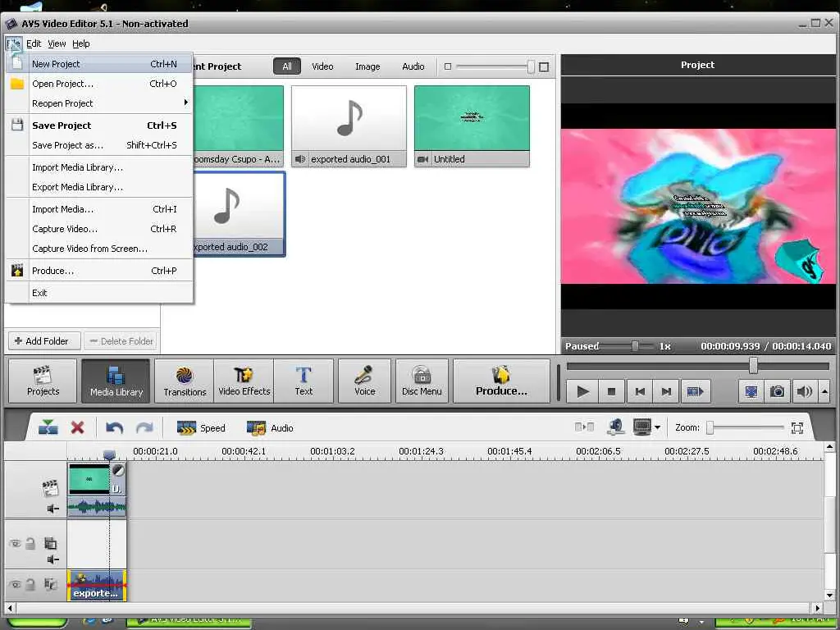Choose Save Project menu entry
The width and height of the screenshot is (840, 630).
(99, 126)
